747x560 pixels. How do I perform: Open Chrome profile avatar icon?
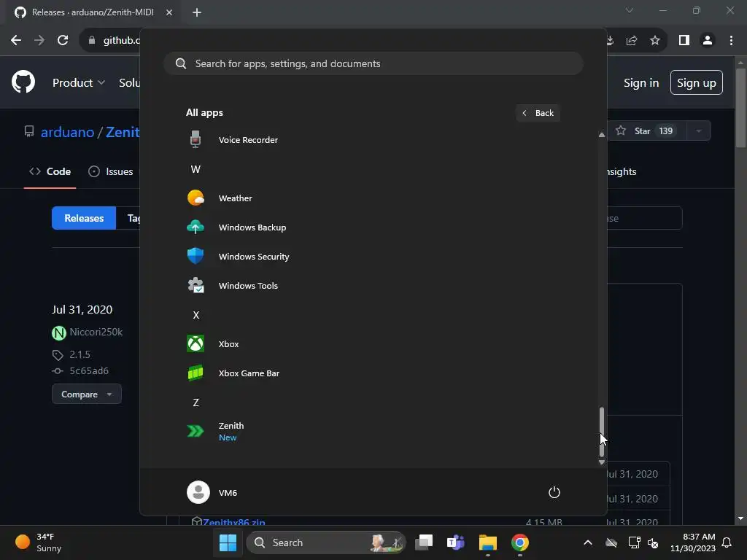pos(708,41)
